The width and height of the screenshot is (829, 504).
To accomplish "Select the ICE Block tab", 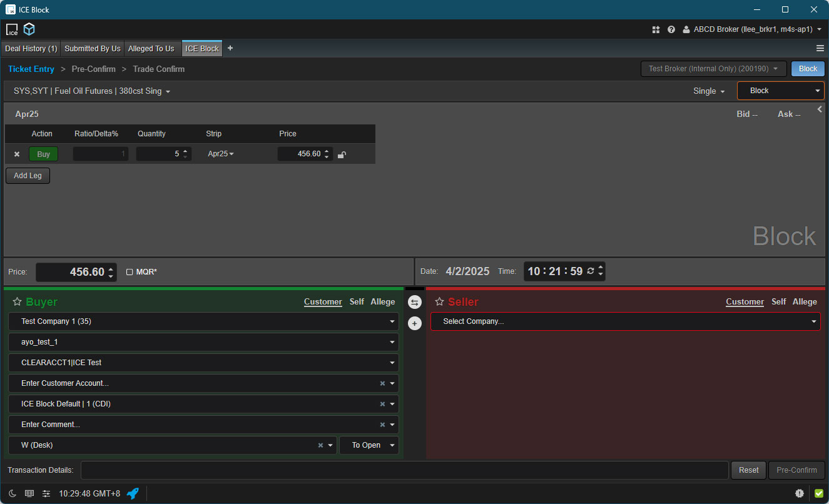I will click(202, 48).
